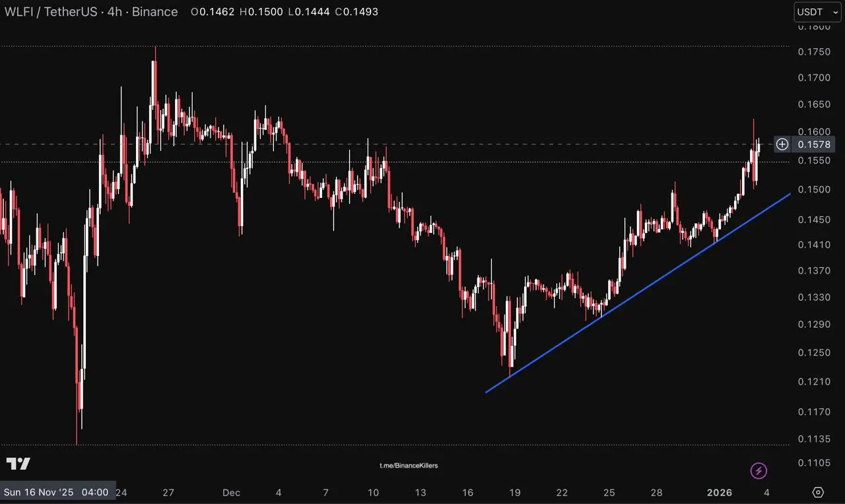Click the 19 date label on time axis
Image resolution: width=845 pixels, height=504 pixels.
coord(515,492)
